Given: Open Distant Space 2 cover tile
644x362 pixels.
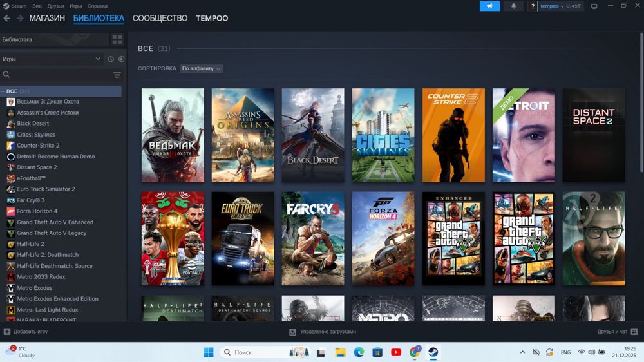Looking at the screenshot, I should (x=594, y=135).
